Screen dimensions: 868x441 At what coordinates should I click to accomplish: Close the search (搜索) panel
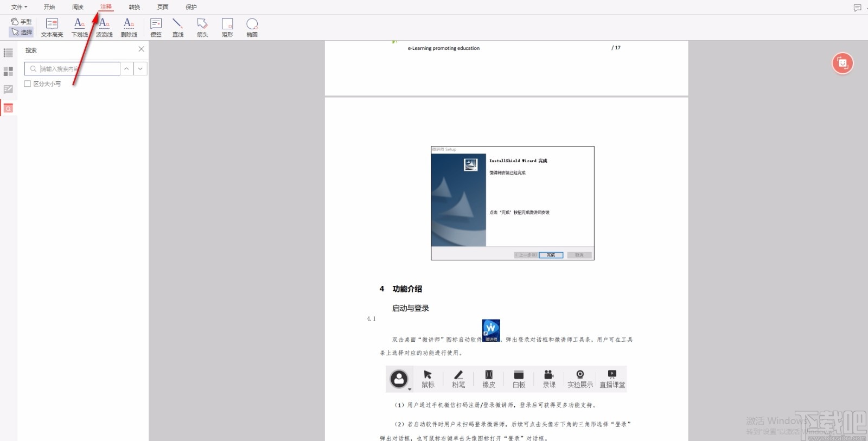coord(141,49)
